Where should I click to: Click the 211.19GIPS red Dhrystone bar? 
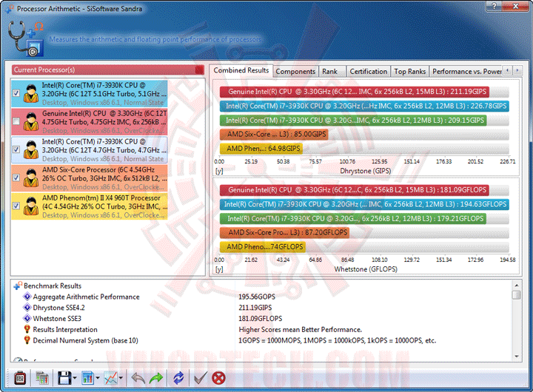[x=355, y=92]
